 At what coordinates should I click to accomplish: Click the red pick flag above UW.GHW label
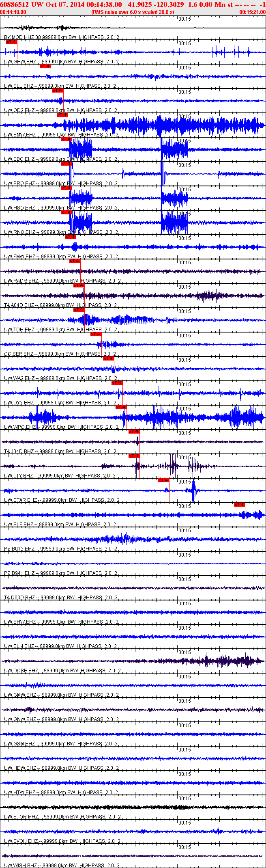[x=11, y=41]
